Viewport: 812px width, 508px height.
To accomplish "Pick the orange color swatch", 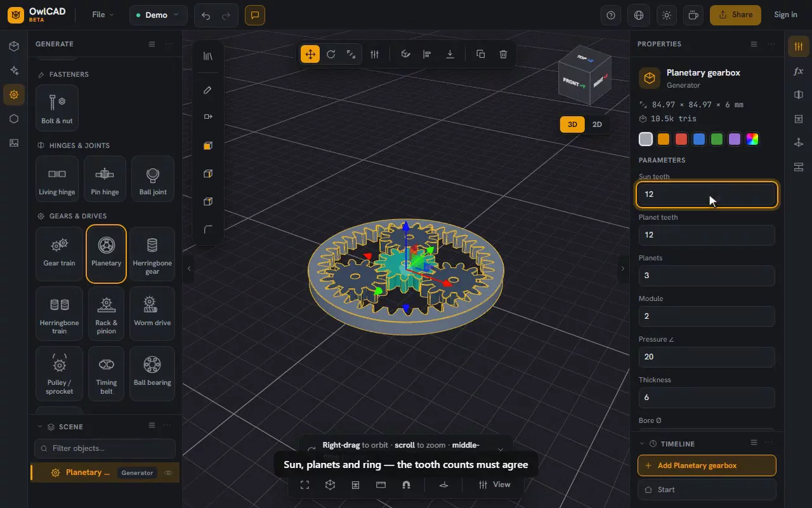I will click(x=664, y=139).
